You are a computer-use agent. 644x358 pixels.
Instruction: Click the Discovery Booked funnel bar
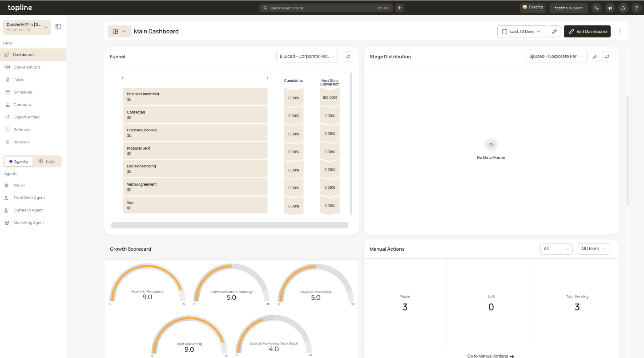point(195,133)
